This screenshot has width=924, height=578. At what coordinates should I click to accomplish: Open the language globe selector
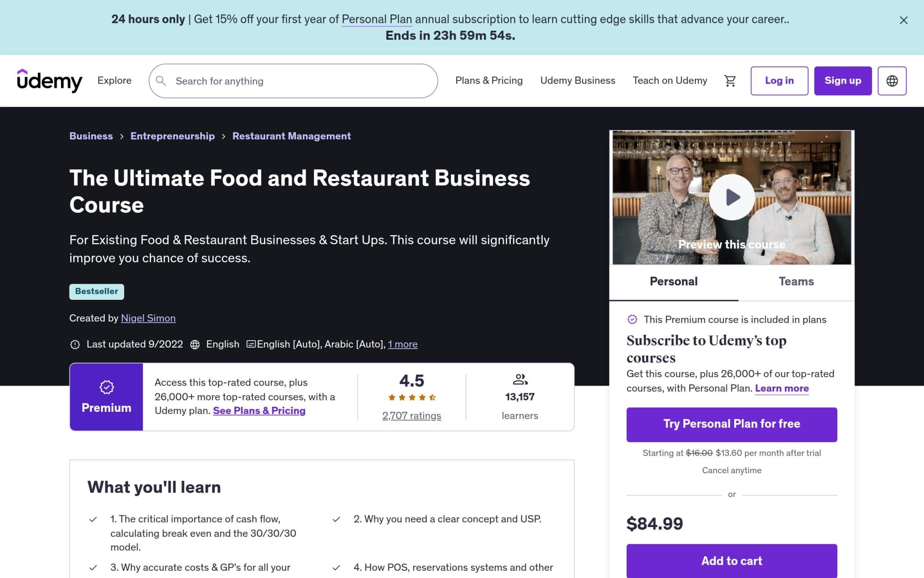[892, 81]
